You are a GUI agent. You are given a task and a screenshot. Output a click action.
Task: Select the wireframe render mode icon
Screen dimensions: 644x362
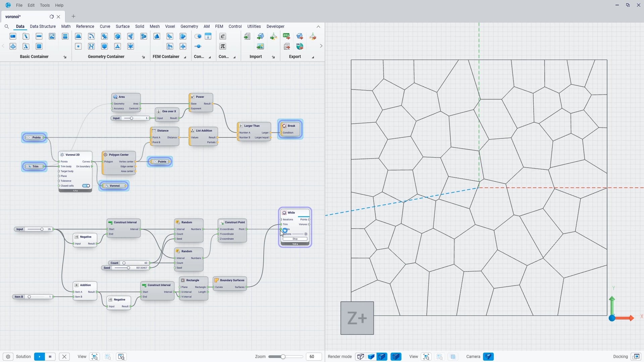tap(361, 357)
